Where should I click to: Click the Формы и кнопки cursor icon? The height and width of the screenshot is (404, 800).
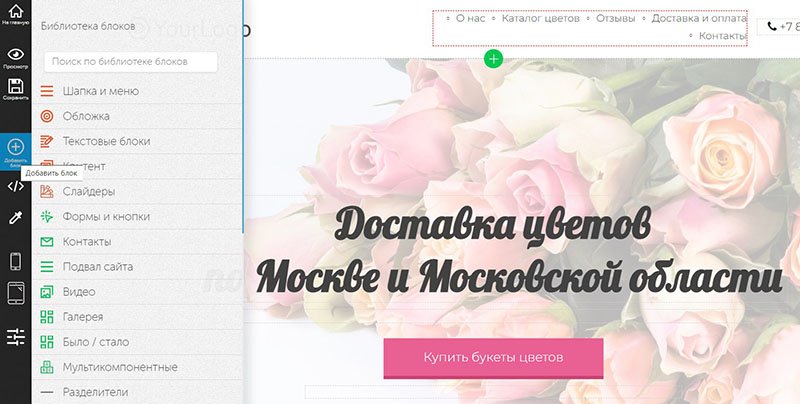click(x=47, y=216)
